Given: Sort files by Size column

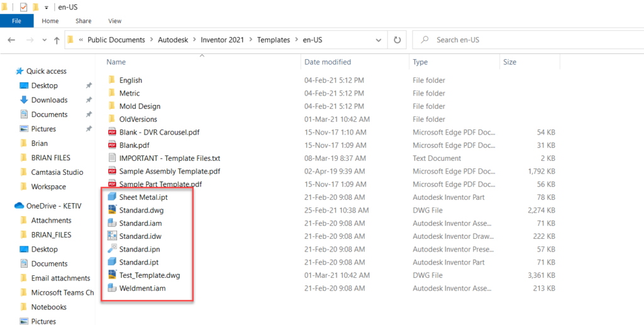Looking at the screenshot, I should pyautogui.click(x=509, y=62).
